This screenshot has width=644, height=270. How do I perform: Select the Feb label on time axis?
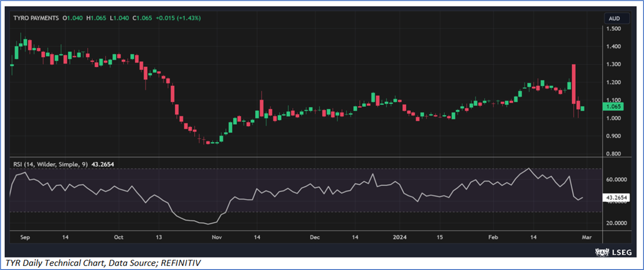point(493,237)
